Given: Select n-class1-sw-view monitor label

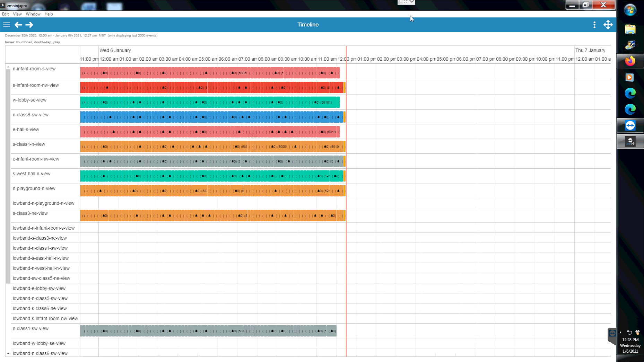Looking at the screenshot, I should click(x=31, y=328).
